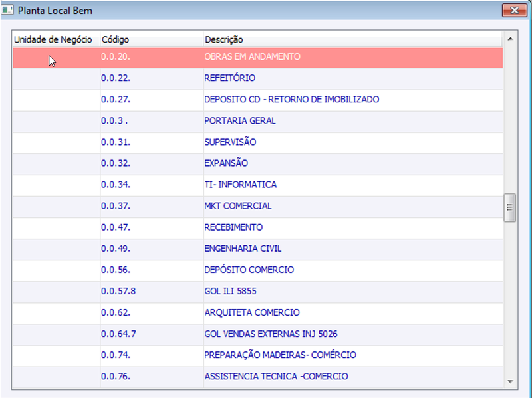
Task: Select code 0.0.76.
Action: pyautogui.click(x=115, y=377)
